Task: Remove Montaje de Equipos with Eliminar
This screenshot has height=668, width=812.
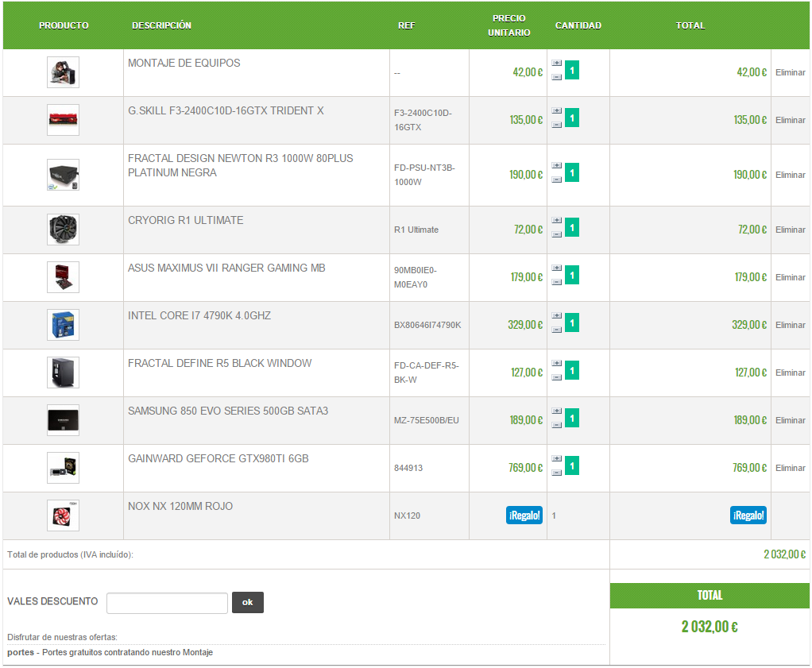Action: [x=791, y=72]
